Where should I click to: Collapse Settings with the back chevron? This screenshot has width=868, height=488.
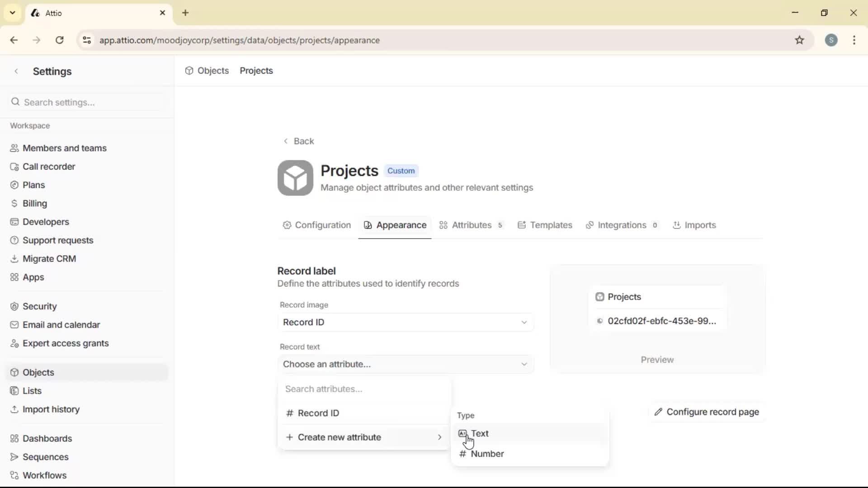16,71
